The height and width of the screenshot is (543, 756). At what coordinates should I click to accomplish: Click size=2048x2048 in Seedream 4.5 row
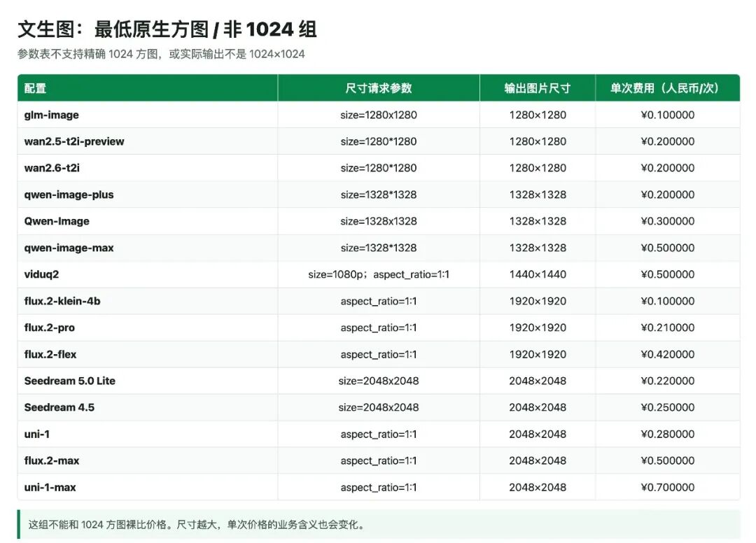(x=379, y=407)
